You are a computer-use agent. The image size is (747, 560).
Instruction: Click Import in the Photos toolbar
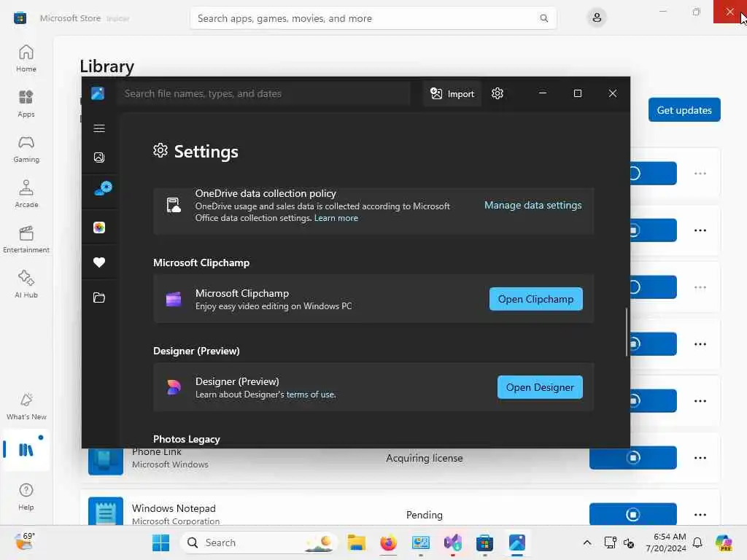[x=452, y=93]
